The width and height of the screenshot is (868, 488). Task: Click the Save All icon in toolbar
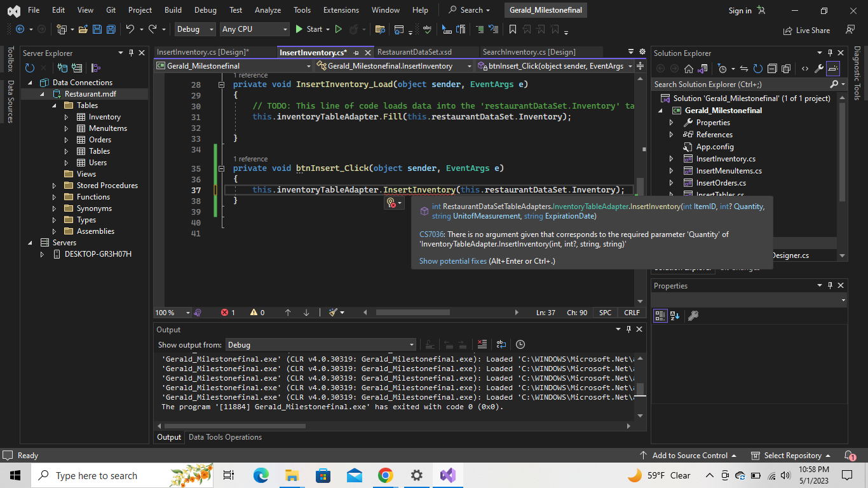[x=110, y=29]
